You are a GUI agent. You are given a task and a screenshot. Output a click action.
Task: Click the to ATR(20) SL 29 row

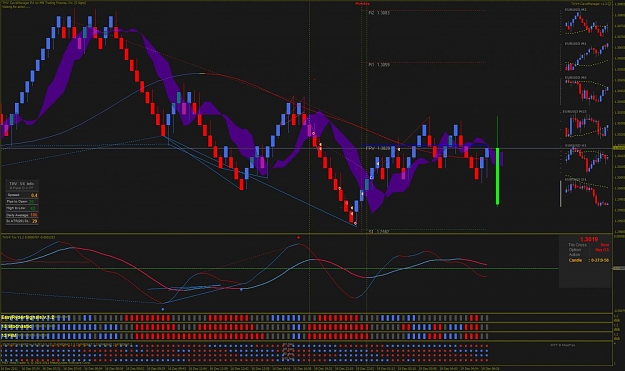pyautogui.click(x=22, y=221)
